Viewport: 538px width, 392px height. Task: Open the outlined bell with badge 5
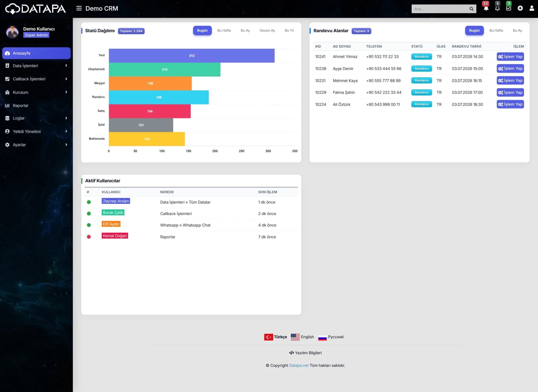point(497,8)
